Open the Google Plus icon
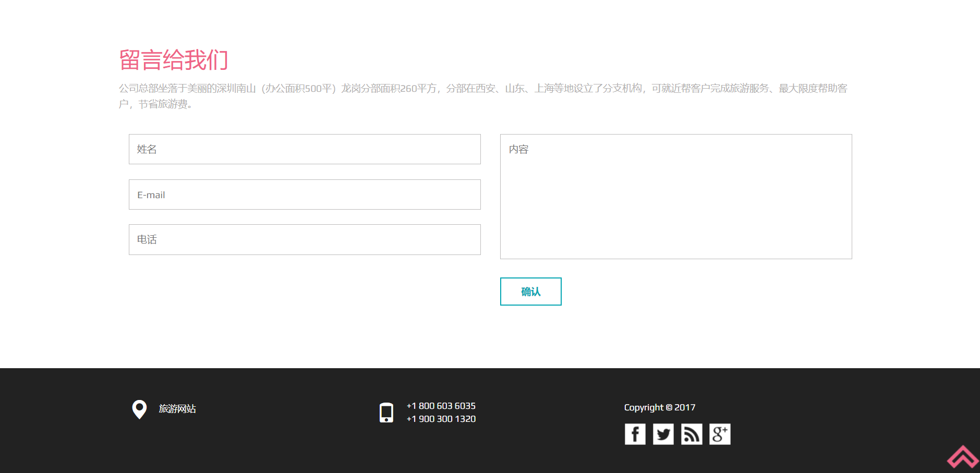 (x=720, y=434)
